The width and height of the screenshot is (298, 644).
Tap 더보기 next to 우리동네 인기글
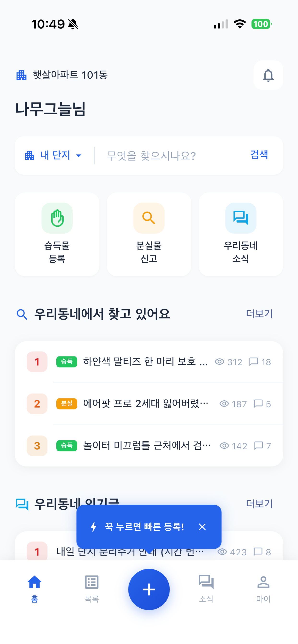pos(259,504)
